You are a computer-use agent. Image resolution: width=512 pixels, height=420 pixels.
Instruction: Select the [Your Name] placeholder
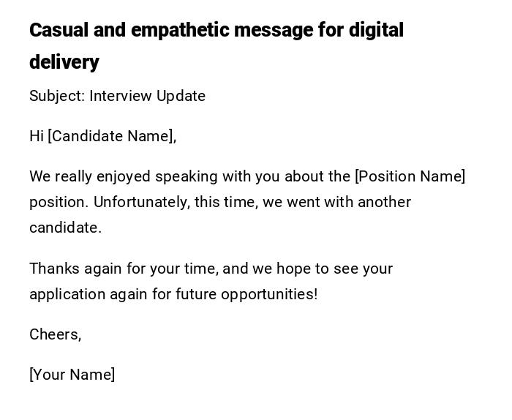click(72, 375)
